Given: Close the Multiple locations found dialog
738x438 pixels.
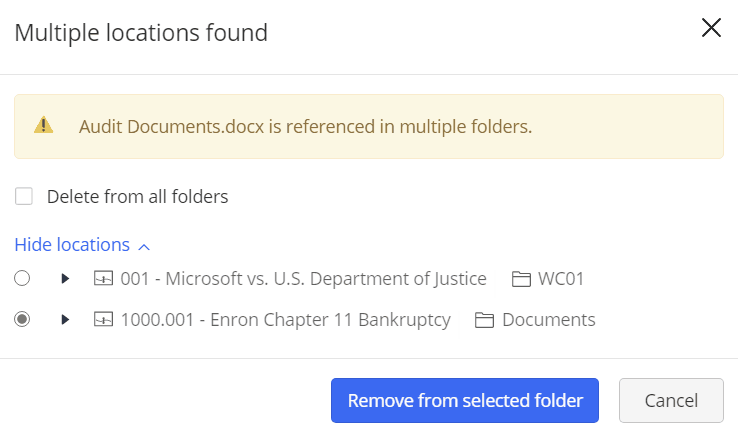Looking at the screenshot, I should pyautogui.click(x=711, y=28).
